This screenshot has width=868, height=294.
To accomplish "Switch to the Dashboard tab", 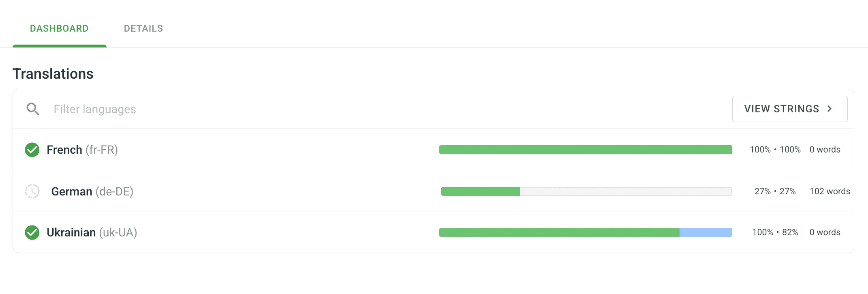I will tap(59, 28).
